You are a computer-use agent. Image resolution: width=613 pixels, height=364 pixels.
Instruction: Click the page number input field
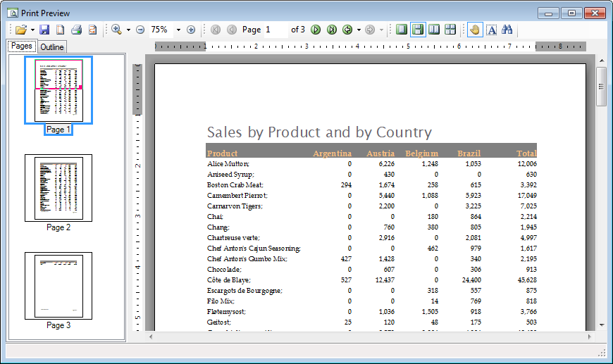tap(275, 30)
